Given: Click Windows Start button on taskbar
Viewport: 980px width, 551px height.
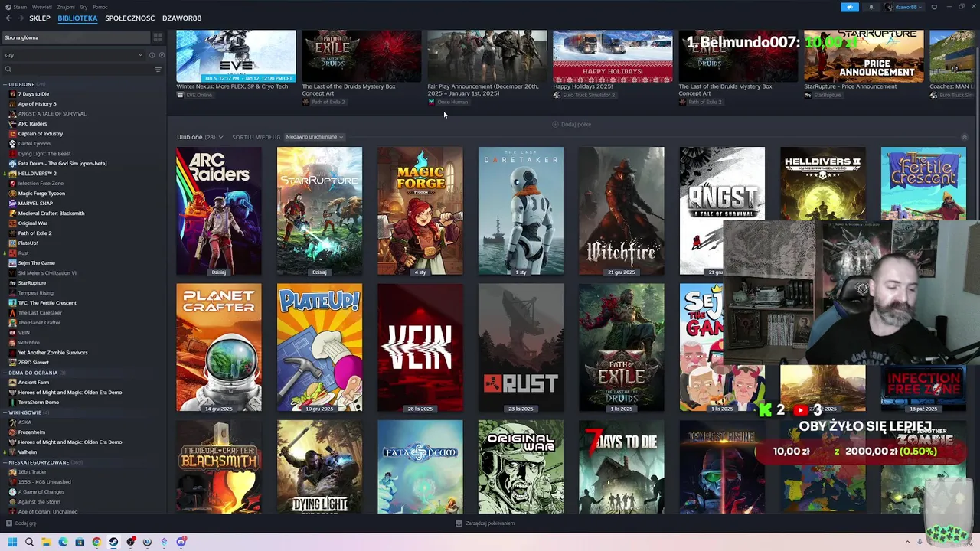Looking at the screenshot, I should tap(12, 542).
